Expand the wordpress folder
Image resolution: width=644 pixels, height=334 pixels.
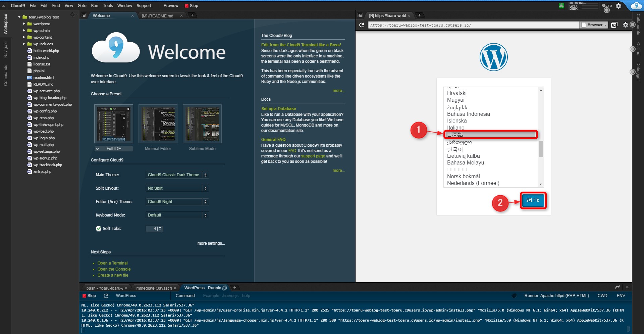pos(24,24)
